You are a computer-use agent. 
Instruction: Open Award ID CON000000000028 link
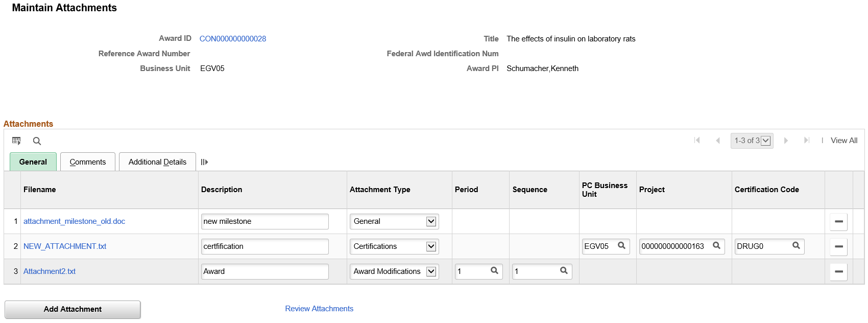click(233, 39)
